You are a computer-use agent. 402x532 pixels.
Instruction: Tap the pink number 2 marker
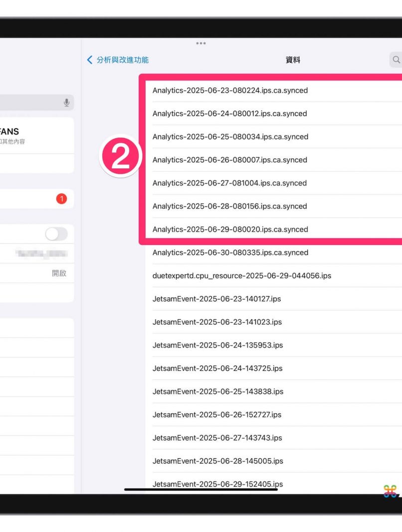pyautogui.click(x=120, y=157)
